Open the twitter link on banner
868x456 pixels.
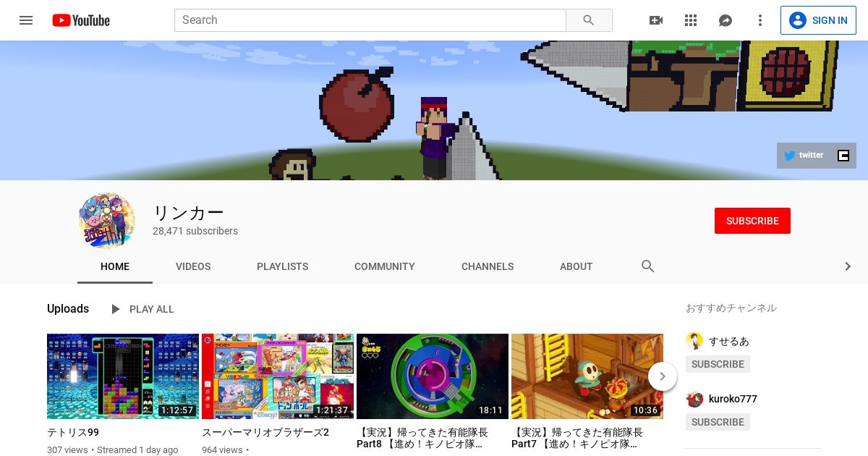click(x=804, y=155)
